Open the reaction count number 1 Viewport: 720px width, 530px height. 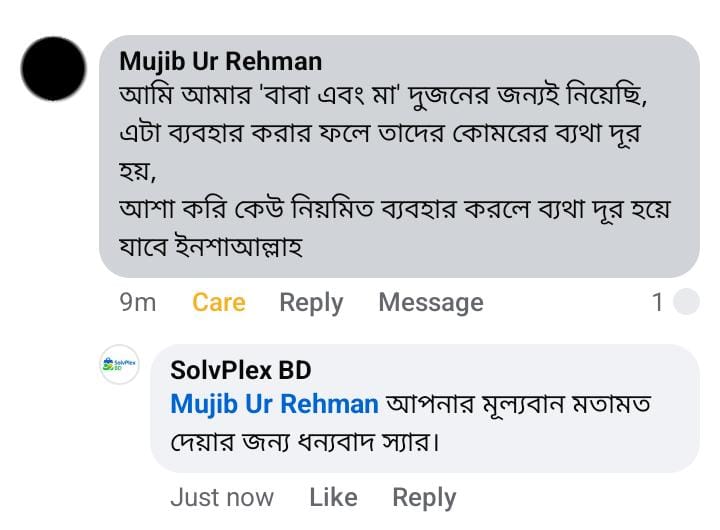pos(658,302)
